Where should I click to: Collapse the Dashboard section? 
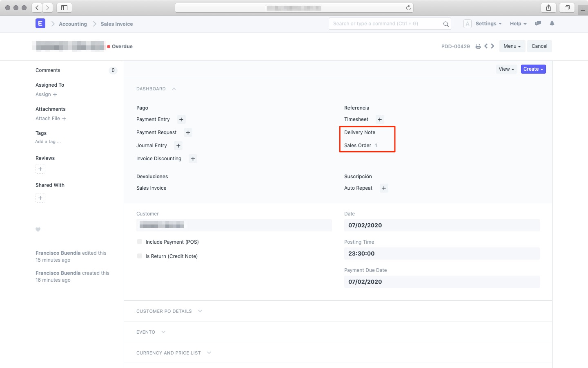[x=174, y=89]
